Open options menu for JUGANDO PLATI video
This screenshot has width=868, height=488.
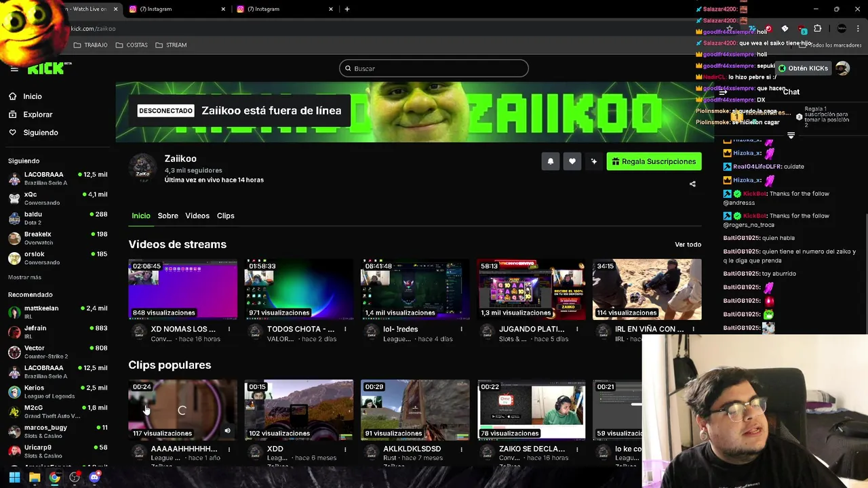coord(577,329)
